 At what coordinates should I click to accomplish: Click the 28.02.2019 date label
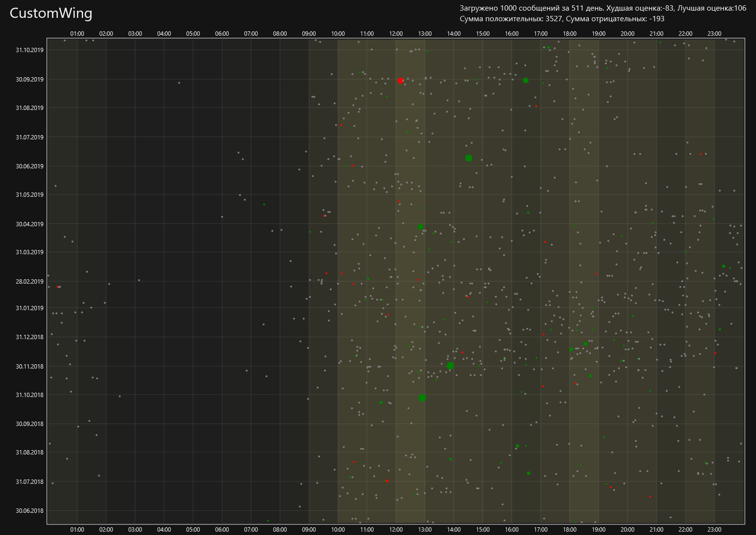(x=29, y=281)
